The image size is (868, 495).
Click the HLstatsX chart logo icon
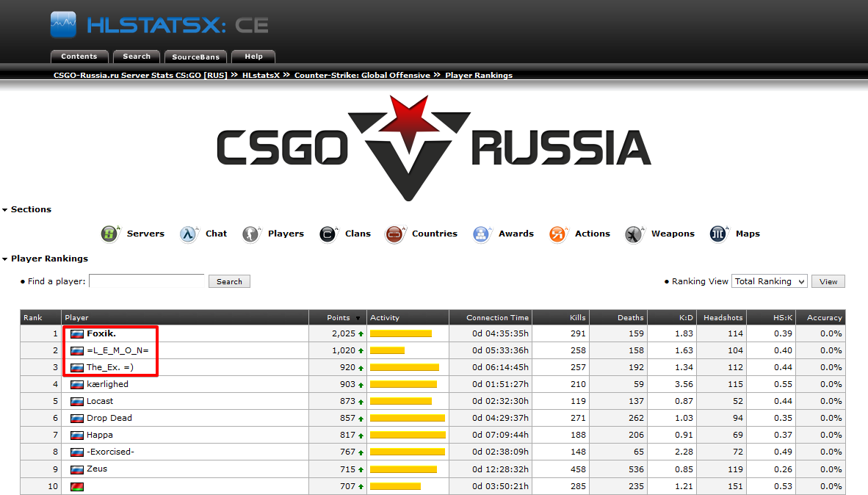[x=63, y=24]
